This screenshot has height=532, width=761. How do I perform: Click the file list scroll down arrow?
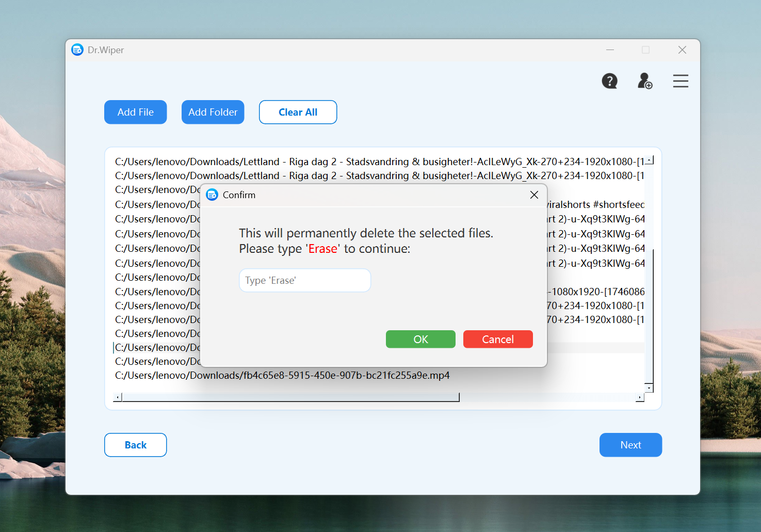(x=649, y=388)
